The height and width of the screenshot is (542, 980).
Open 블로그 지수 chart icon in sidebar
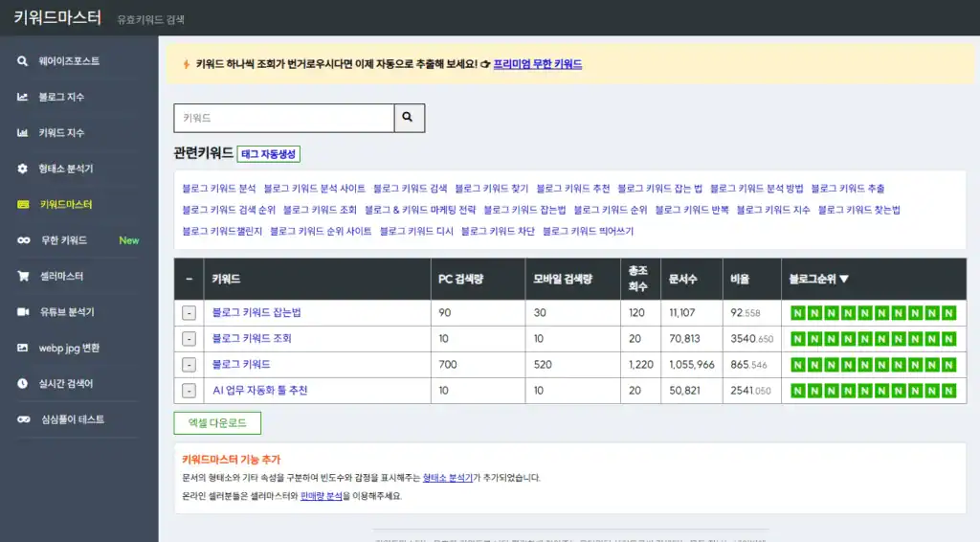[x=22, y=97]
